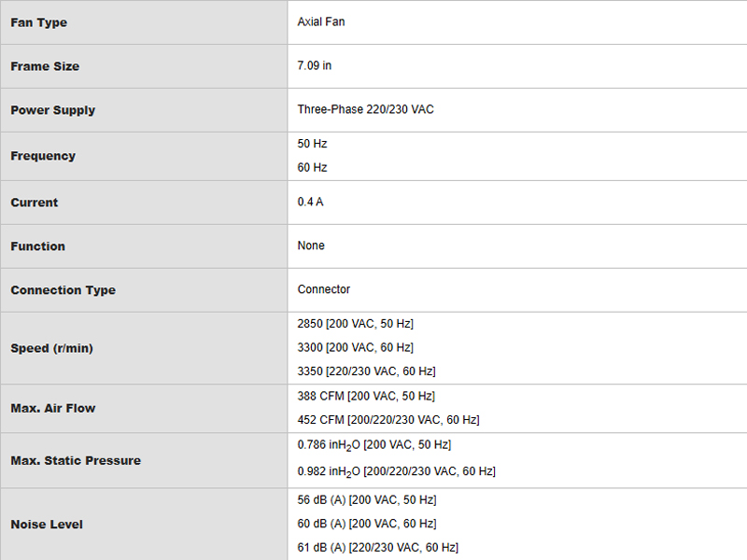The width and height of the screenshot is (747, 560).
Task: Click the Function row label
Action: pyautogui.click(x=37, y=246)
